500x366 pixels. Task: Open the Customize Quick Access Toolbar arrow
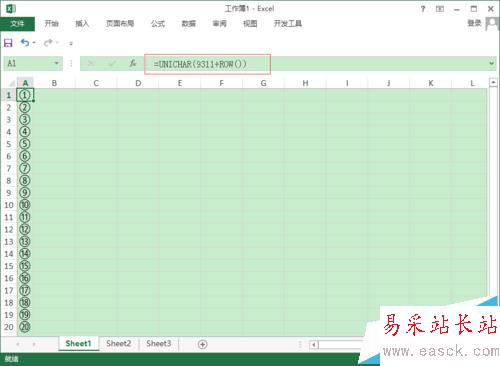click(71, 43)
